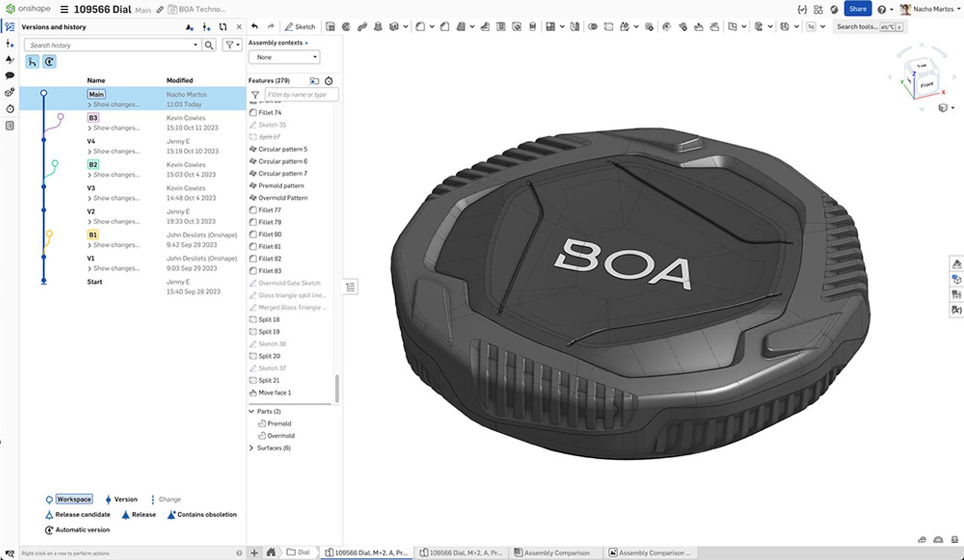Close the Versions and history panel
This screenshot has height=560, width=964.
[239, 27]
